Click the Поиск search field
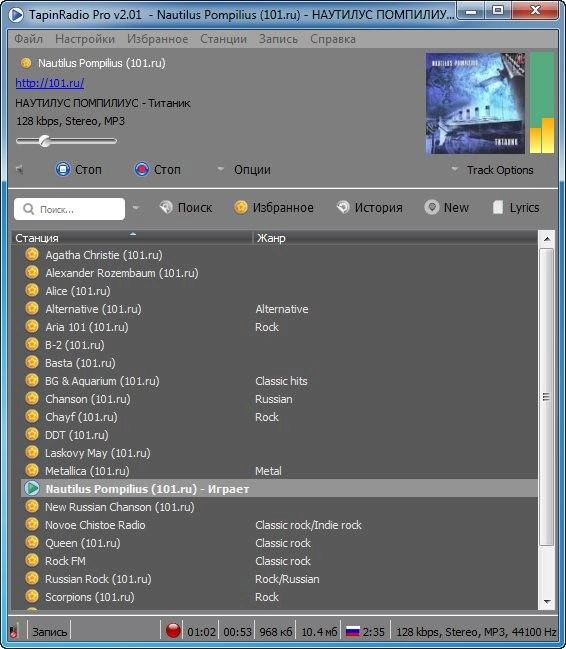 (x=69, y=209)
